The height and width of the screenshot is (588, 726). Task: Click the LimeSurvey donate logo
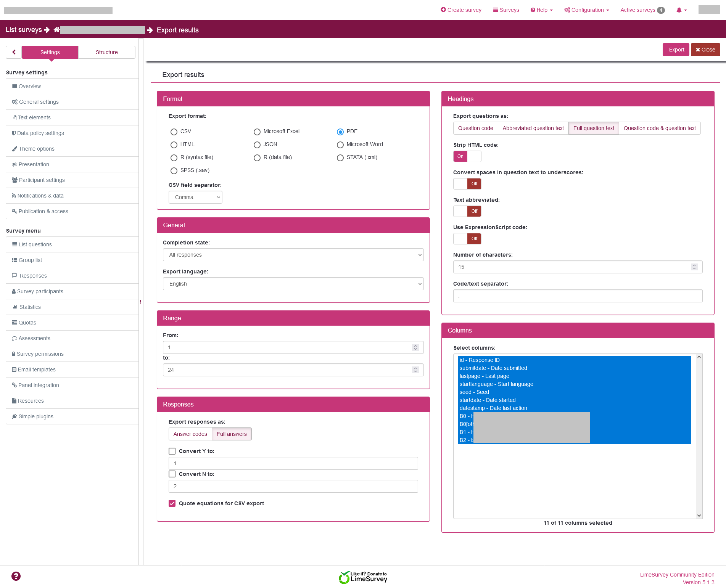[x=363, y=577]
